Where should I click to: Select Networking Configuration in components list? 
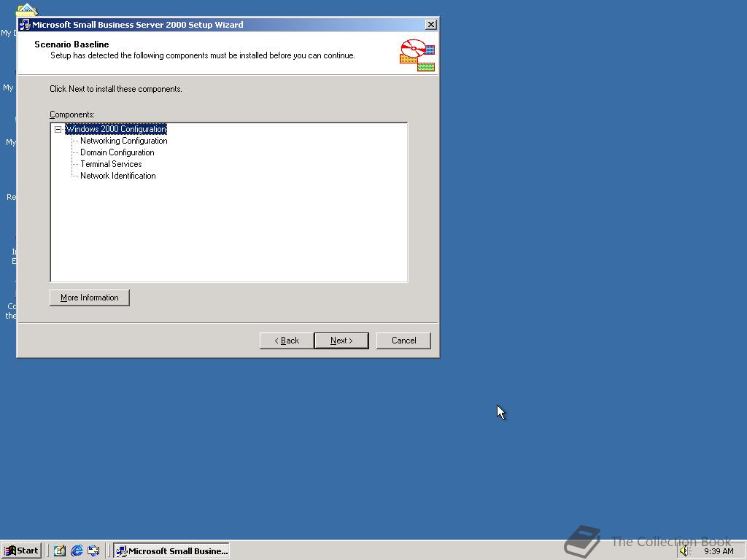tap(124, 141)
